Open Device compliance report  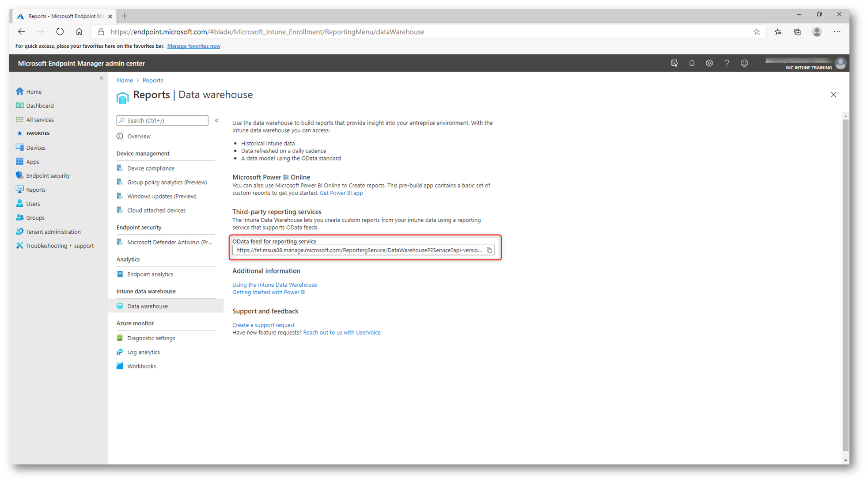[151, 168]
